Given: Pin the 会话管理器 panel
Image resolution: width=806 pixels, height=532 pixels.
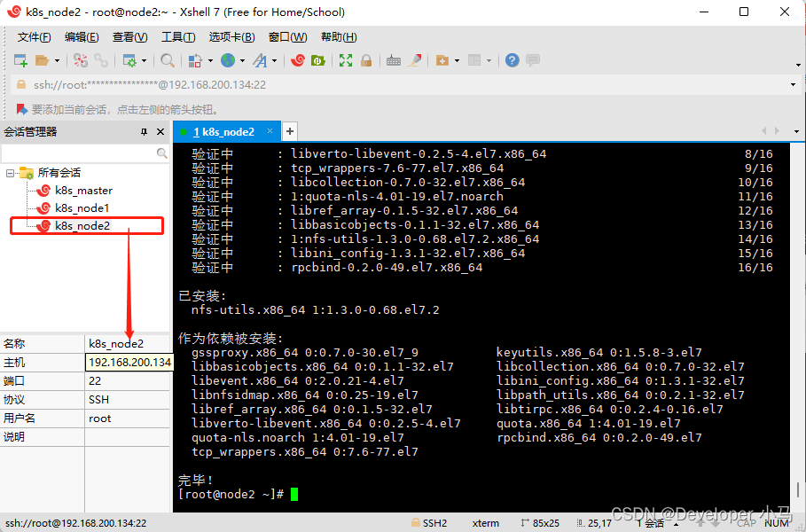Looking at the screenshot, I should 144,132.
